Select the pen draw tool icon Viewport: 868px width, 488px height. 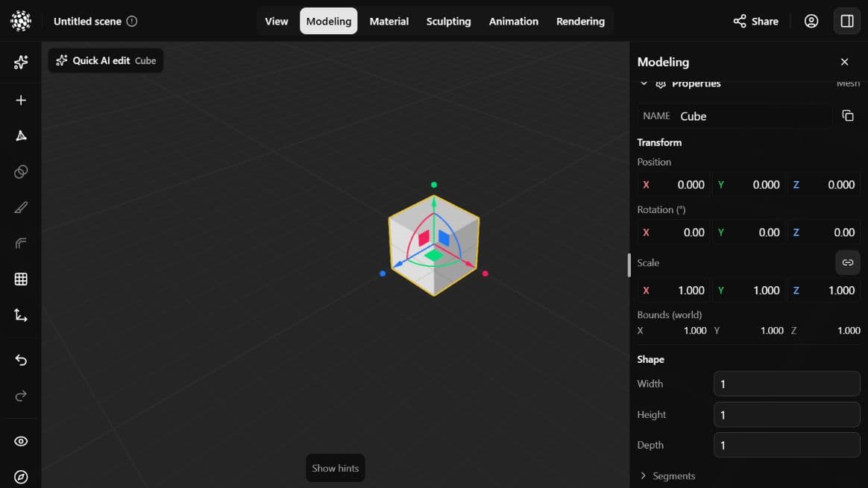click(x=21, y=207)
